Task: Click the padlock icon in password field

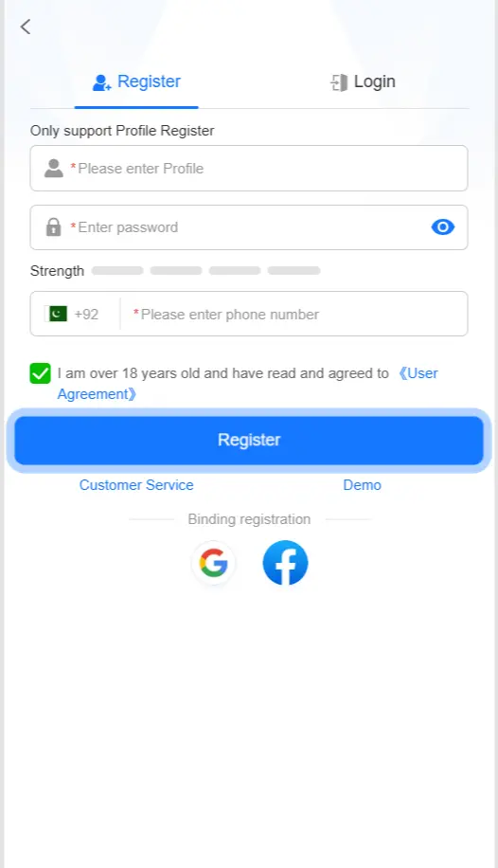Action: [x=54, y=227]
